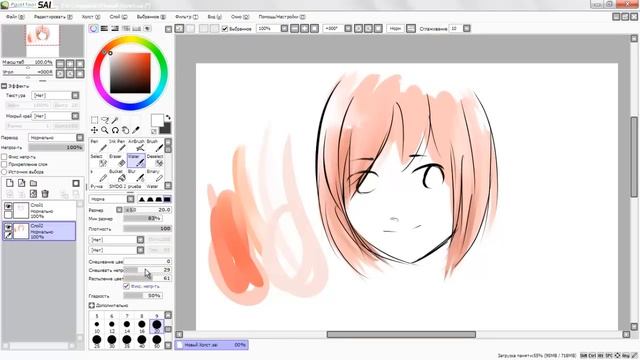640x360 pixels.
Task: Choose the flat brush edge shape
Action: click(x=167, y=199)
